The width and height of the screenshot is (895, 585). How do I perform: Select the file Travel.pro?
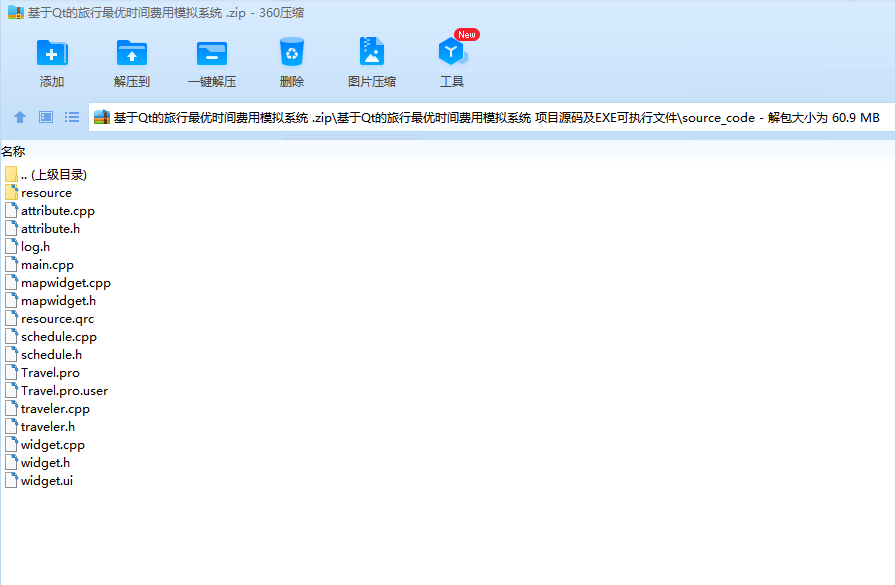pyautogui.click(x=42, y=373)
